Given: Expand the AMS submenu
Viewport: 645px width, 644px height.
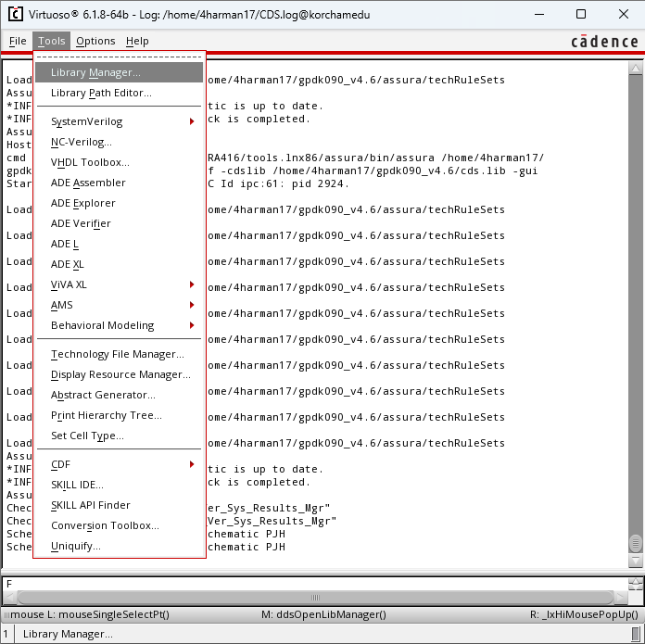Looking at the screenshot, I should pos(119,305).
